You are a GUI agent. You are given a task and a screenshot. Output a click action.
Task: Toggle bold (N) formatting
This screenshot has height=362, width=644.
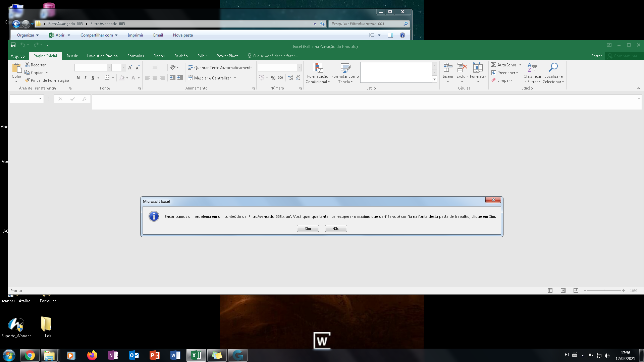pyautogui.click(x=78, y=78)
